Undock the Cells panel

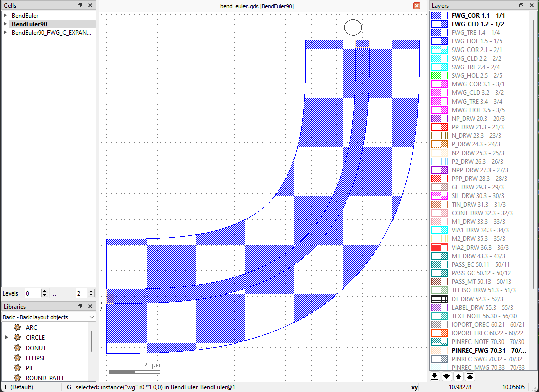pos(80,5)
